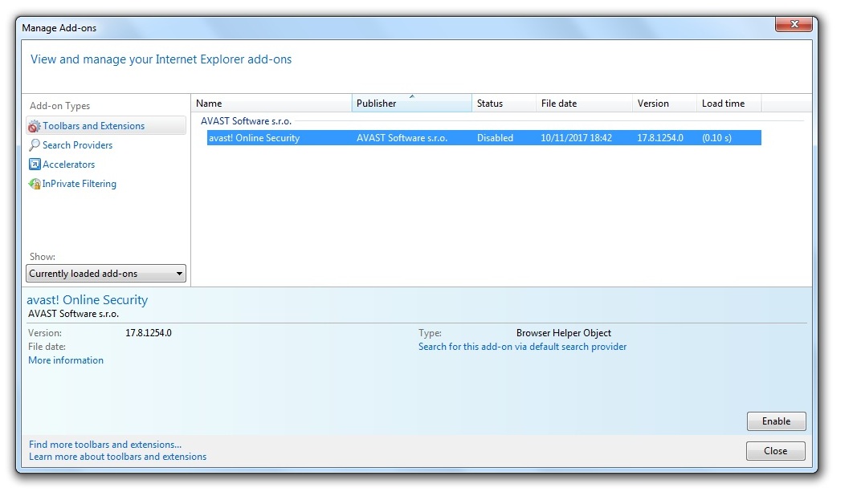Sort list by Publisher column header
The width and height of the screenshot is (857, 504).
tap(411, 104)
